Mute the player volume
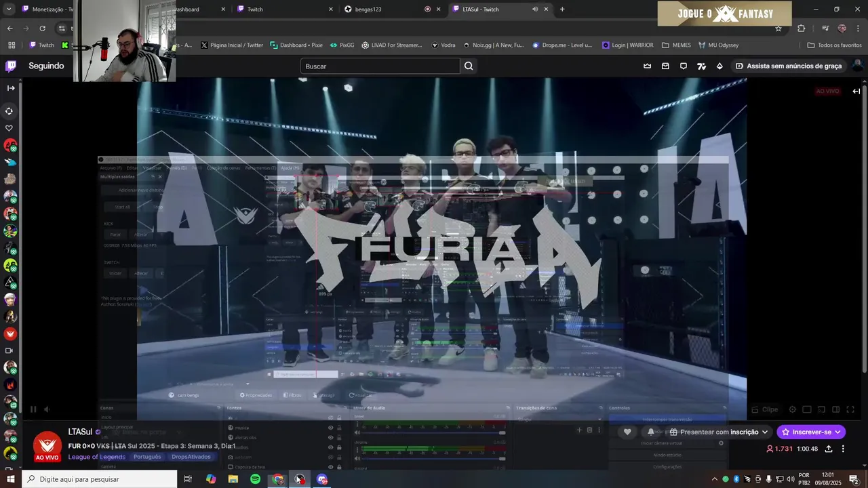Viewport: 868px width, 488px height. tap(47, 409)
